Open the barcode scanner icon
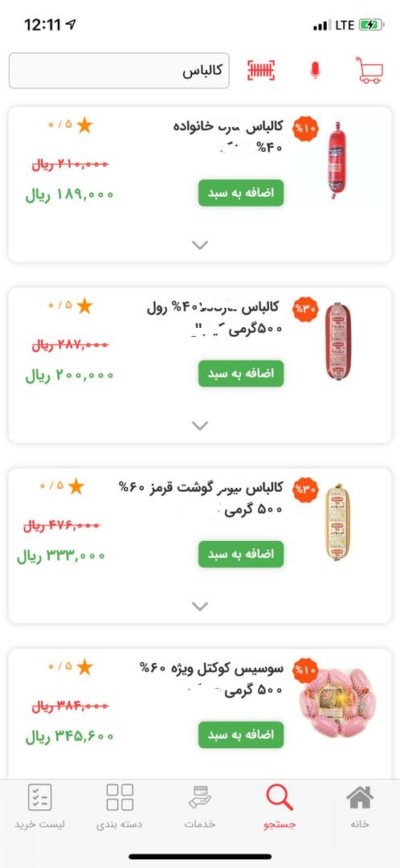The image size is (400, 868). click(x=261, y=70)
